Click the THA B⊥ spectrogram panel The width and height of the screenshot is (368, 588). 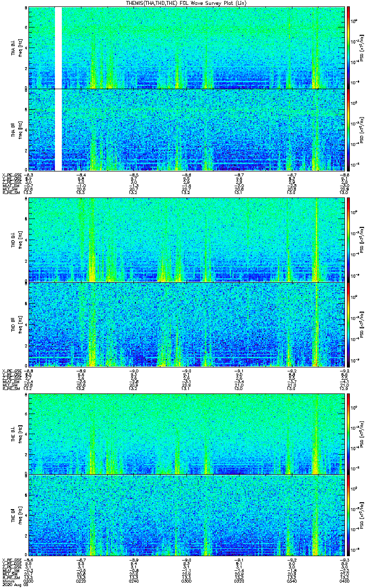(187, 48)
